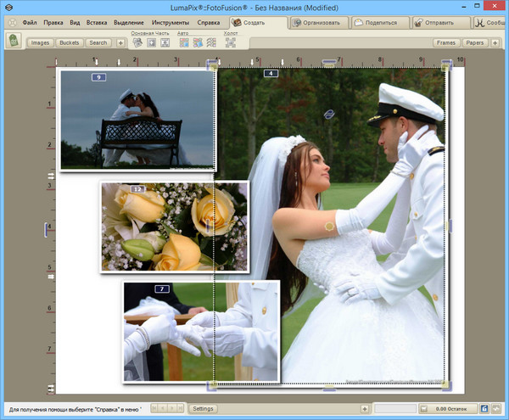Open the Search panel
Screen dimensions: 509x420
click(98, 42)
